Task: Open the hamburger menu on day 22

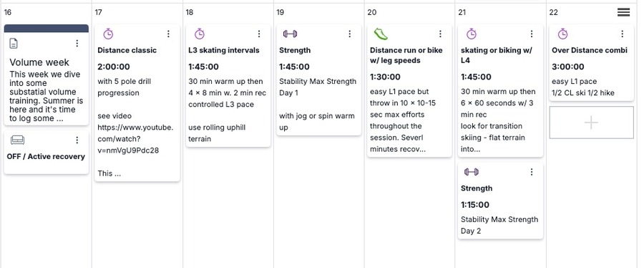Action: pyautogui.click(x=623, y=12)
